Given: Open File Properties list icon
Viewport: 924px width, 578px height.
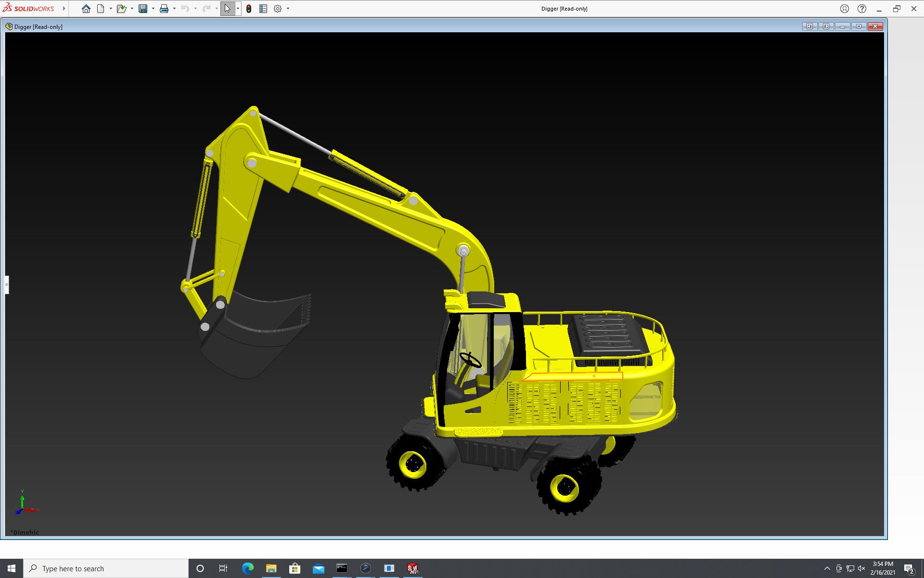Looking at the screenshot, I should pyautogui.click(x=263, y=9).
